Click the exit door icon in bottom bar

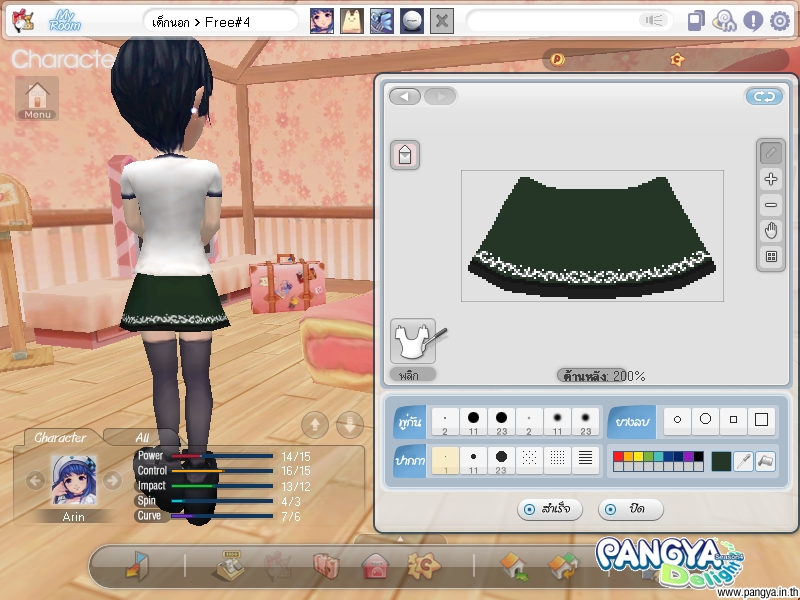click(x=137, y=566)
